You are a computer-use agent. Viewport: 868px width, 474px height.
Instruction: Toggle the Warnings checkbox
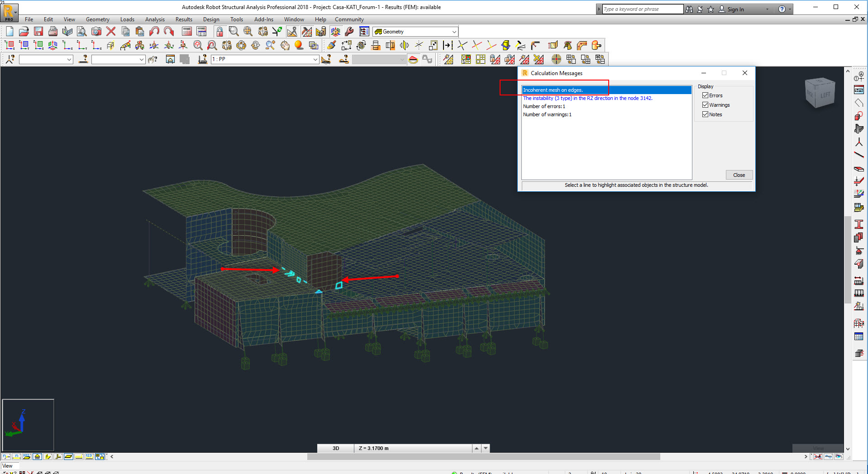tap(705, 105)
